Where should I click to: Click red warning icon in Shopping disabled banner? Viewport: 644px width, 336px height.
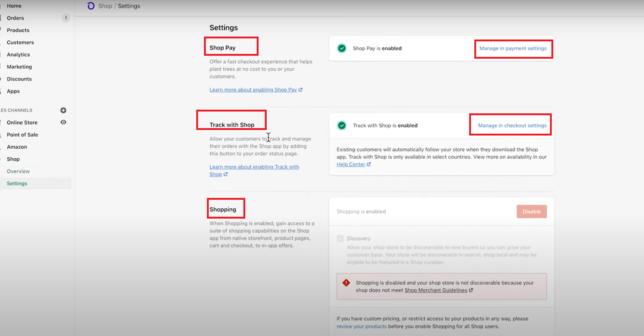(346, 283)
